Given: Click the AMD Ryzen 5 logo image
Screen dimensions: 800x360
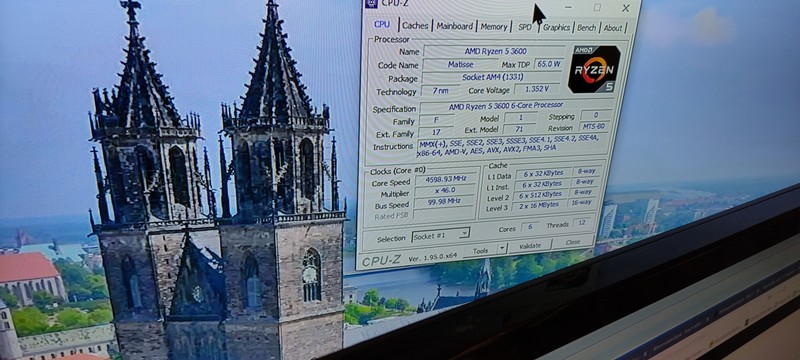Looking at the screenshot, I should click(x=594, y=69).
